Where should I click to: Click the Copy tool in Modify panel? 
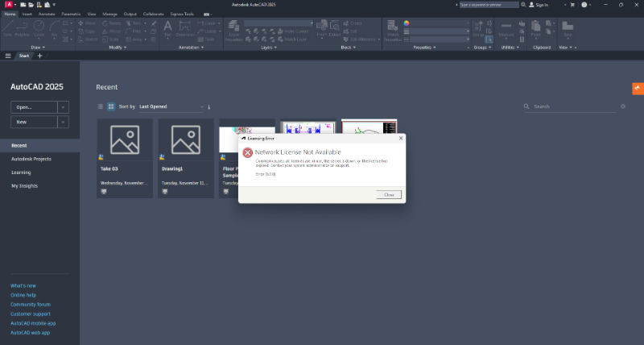pos(87,31)
